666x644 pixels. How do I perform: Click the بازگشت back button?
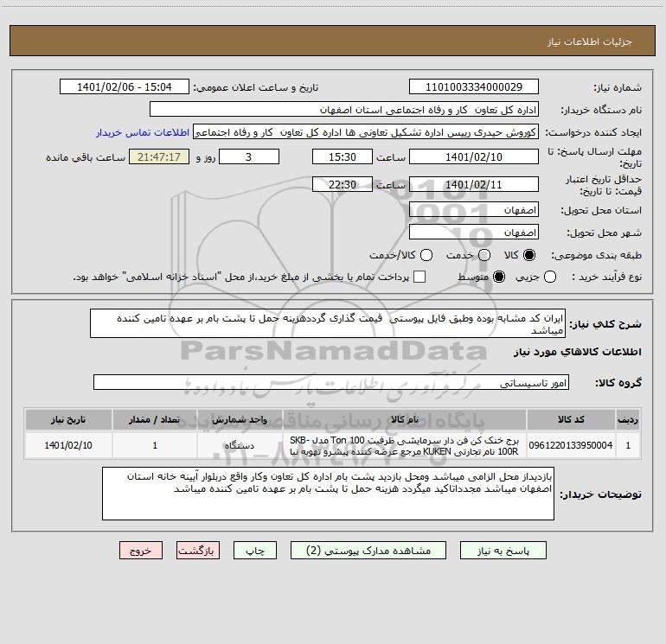click(x=198, y=551)
